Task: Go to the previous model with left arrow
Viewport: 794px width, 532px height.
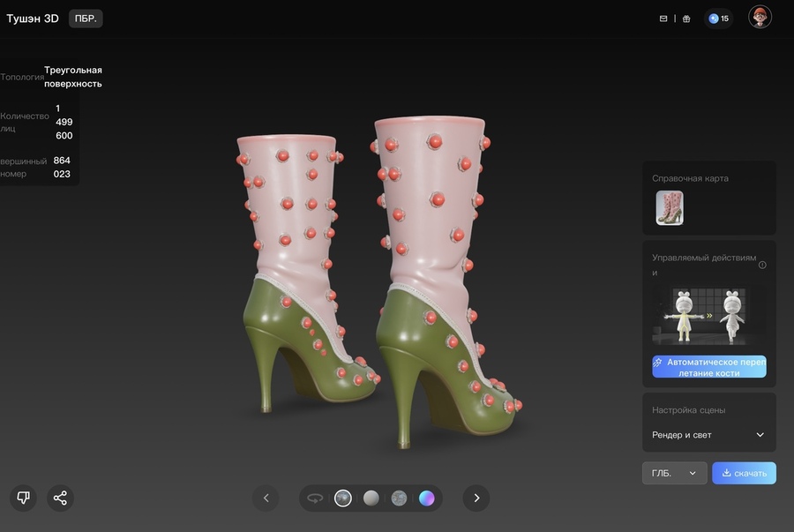Action: 266,498
